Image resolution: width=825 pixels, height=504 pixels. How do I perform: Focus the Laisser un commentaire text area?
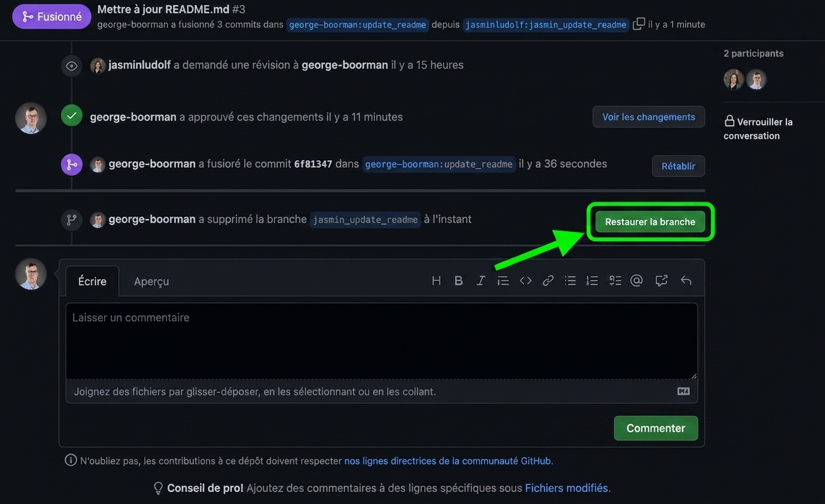point(381,341)
